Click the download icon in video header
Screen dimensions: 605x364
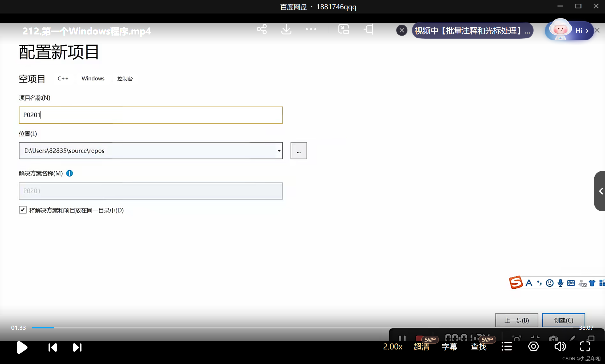[x=286, y=29]
